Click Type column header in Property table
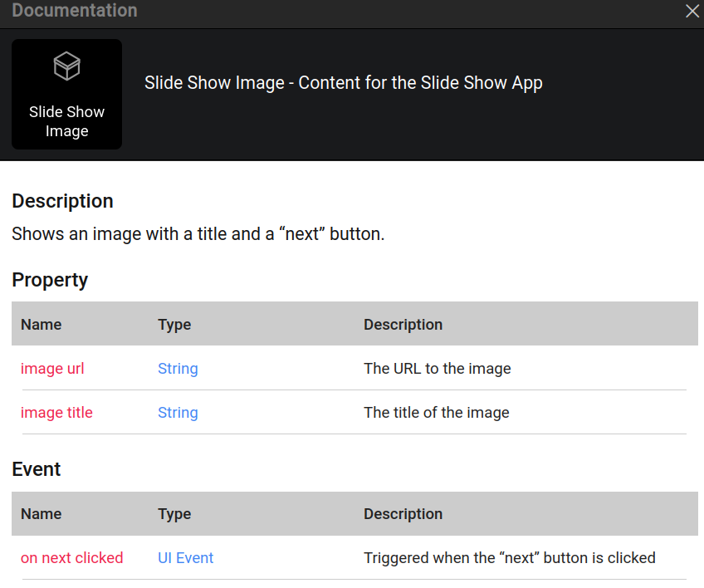 [174, 325]
